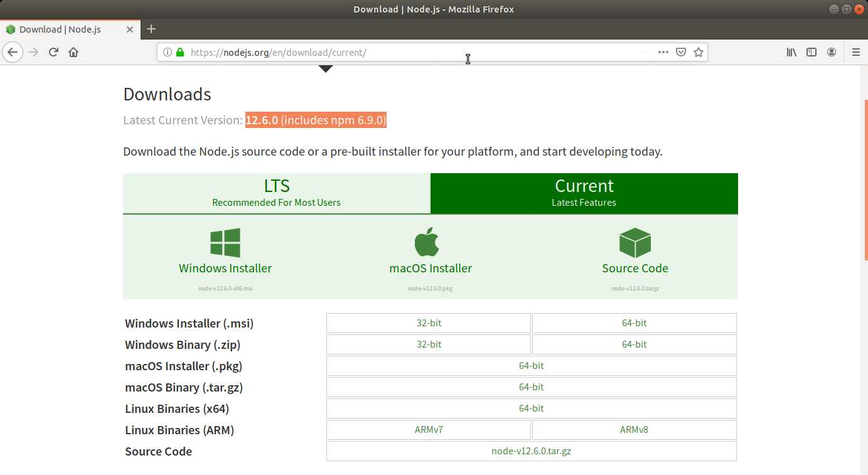Download the 32-bit Windows Binary (.zip)

coord(429,344)
